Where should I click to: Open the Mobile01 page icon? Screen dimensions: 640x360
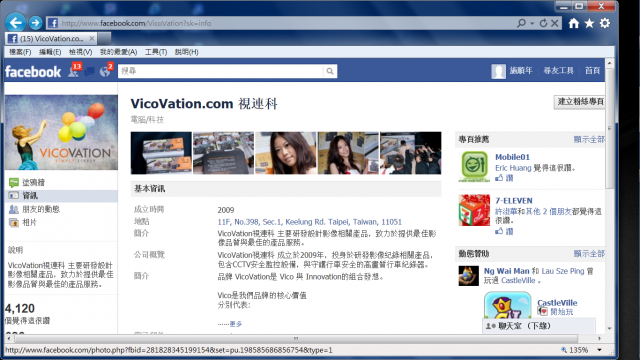(474, 166)
